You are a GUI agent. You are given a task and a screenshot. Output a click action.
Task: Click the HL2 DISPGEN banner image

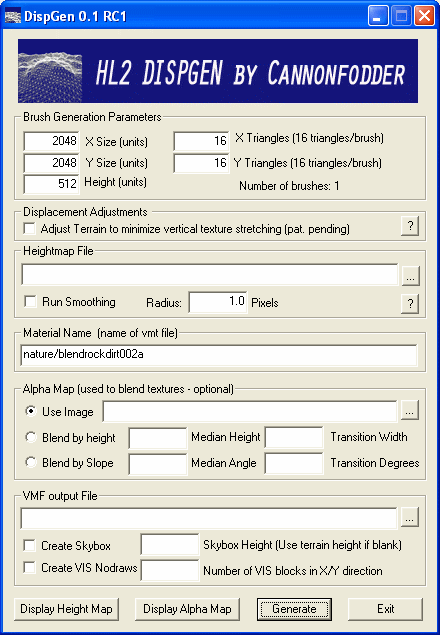pos(218,71)
